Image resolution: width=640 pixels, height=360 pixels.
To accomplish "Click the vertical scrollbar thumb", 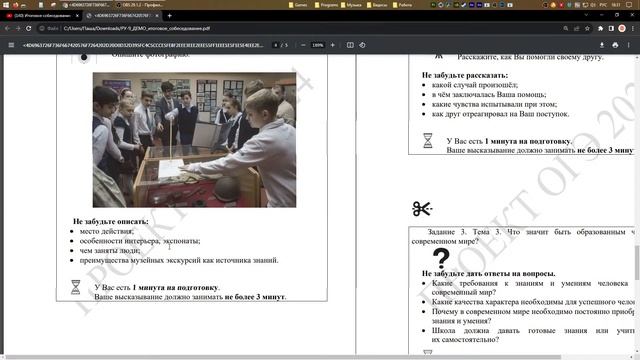I will 637,262.
